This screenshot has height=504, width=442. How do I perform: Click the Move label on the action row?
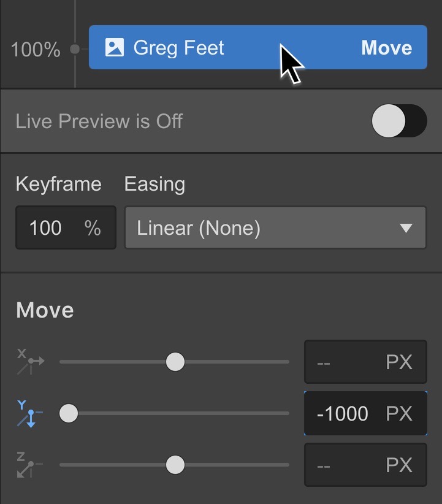(x=386, y=48)
